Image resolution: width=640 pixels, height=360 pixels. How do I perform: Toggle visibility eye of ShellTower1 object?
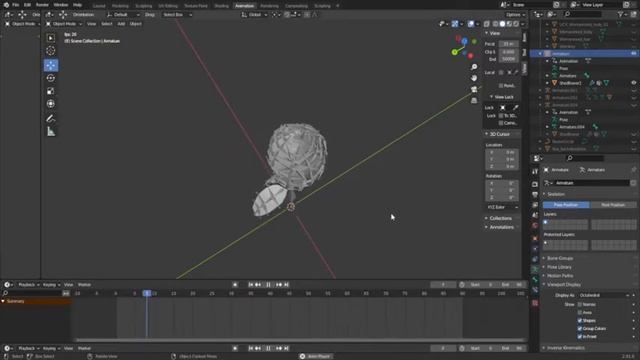[633, 83]
